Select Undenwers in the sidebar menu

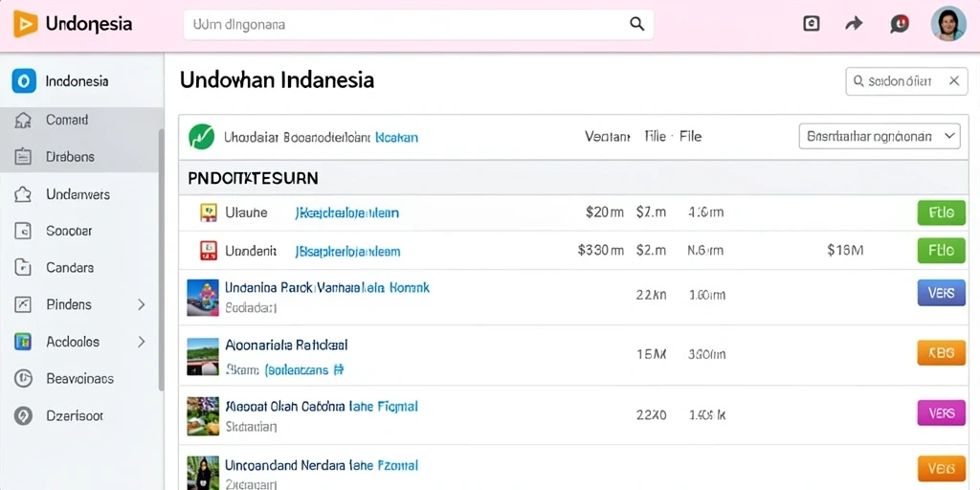click(x=78, y=194)
